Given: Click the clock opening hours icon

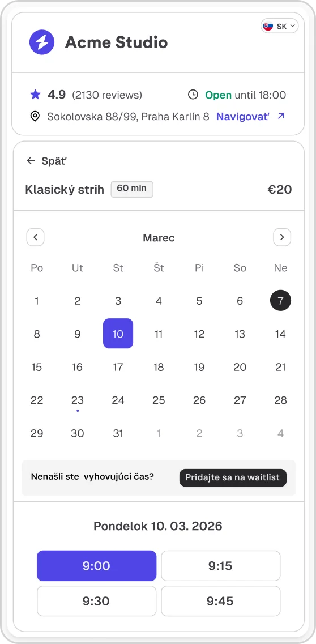Looking at the screenshot, I should pos(193,95).
